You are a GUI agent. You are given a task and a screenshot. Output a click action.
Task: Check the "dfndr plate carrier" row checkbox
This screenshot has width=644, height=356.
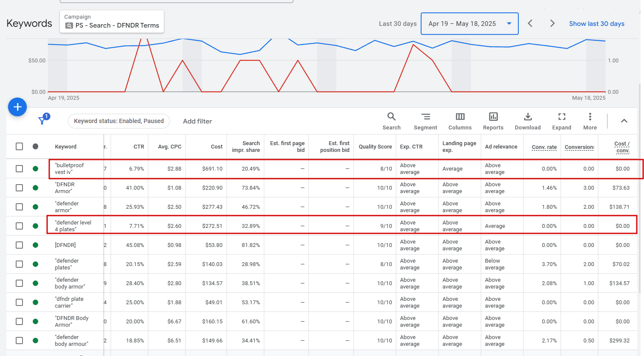click(19, 303)
